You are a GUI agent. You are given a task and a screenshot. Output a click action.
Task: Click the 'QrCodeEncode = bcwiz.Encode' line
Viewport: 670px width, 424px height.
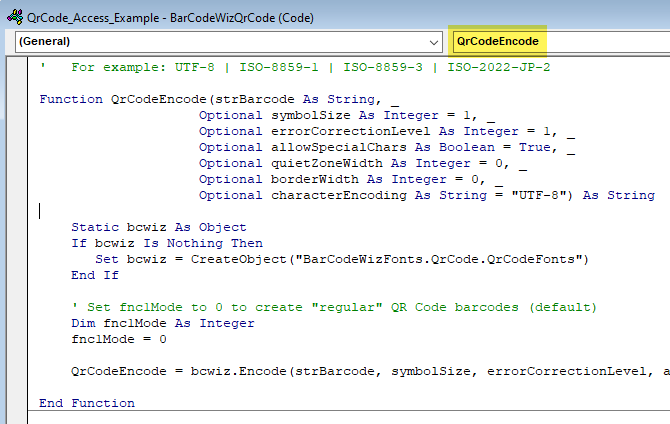370,371
